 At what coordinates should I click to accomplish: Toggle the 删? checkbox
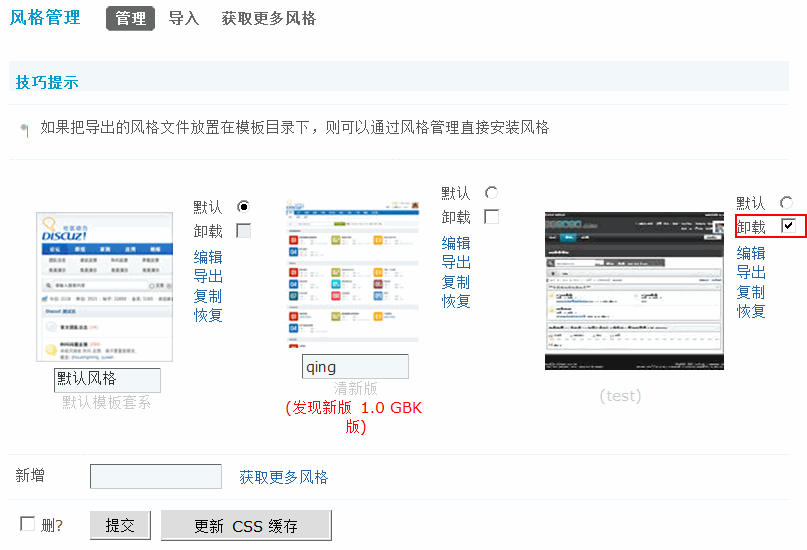coord(27,524)
